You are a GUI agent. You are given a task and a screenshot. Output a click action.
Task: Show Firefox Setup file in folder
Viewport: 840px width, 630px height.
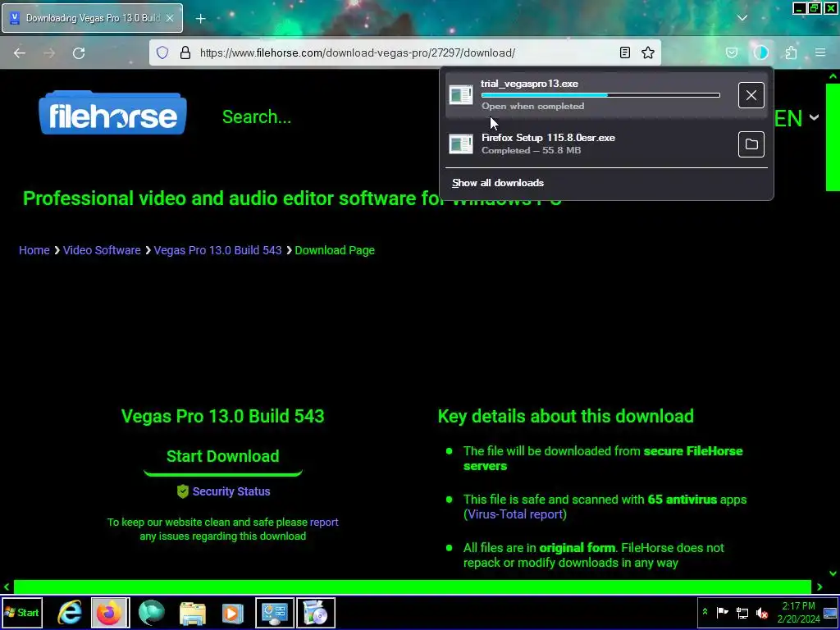(751, 144)
